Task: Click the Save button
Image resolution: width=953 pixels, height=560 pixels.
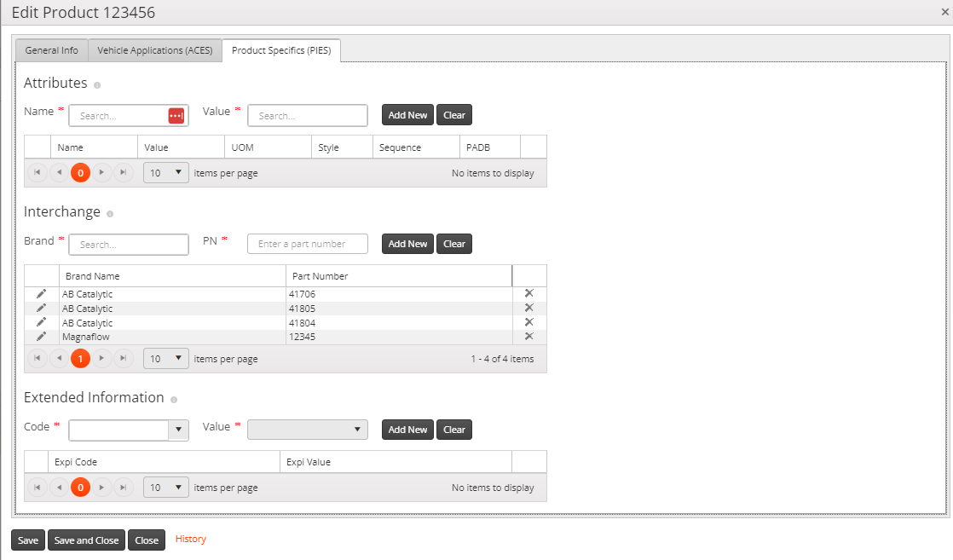Action: click(x=28, y=540)
